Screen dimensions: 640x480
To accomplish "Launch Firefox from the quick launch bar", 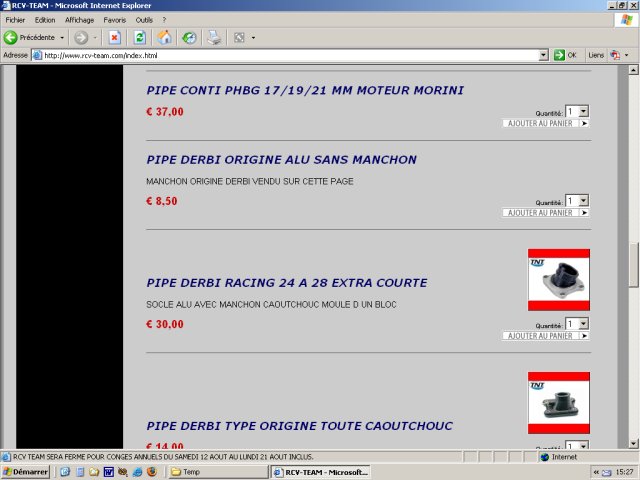I will [x=151, y=471].
